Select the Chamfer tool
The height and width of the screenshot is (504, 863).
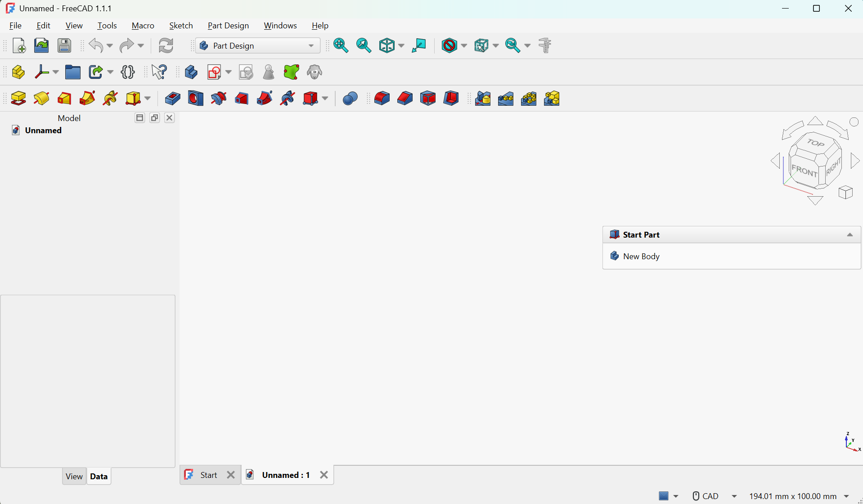tap(405, 98)
